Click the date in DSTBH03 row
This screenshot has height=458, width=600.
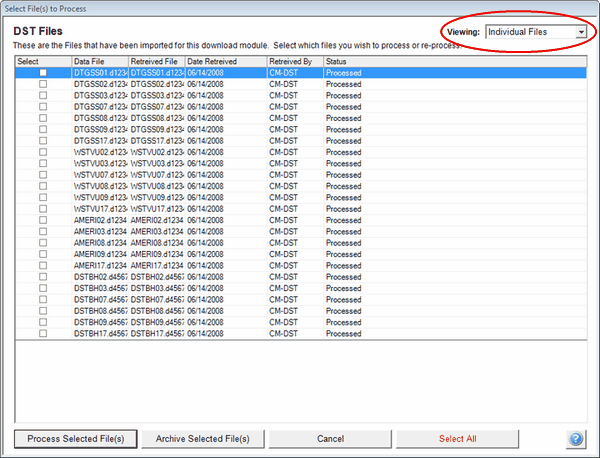205,288
